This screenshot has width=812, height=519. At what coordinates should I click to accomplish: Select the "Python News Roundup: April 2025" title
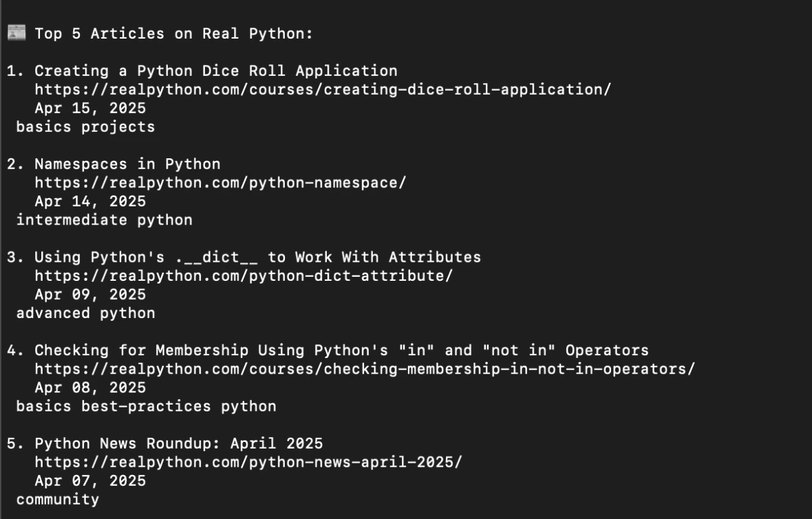click(179, 444)
